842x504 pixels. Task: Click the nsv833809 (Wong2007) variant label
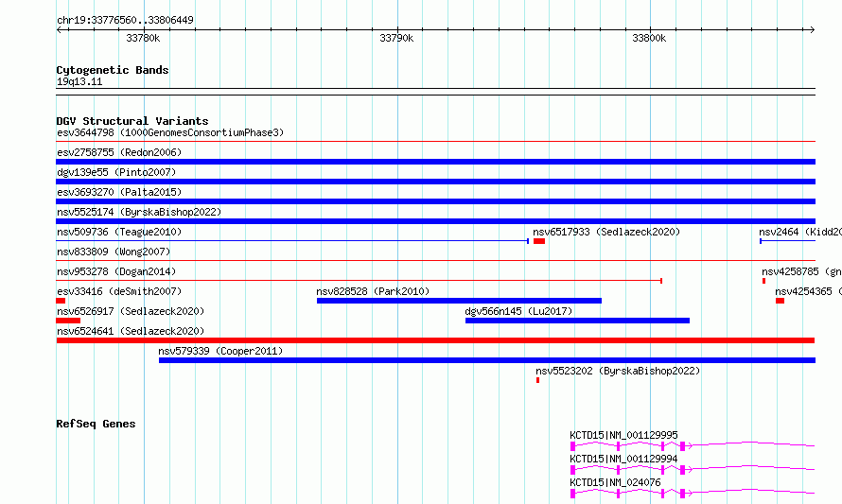coord(114,252)
